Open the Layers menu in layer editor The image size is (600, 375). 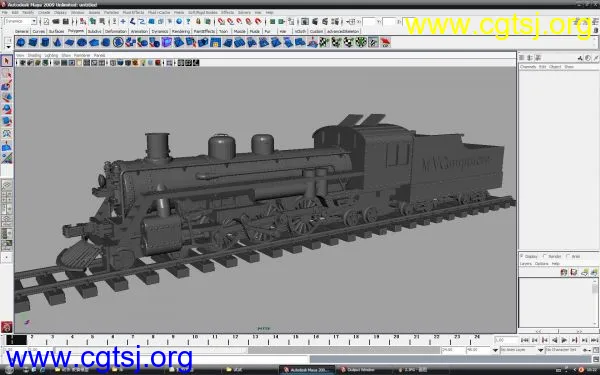[x=526, y=264]
